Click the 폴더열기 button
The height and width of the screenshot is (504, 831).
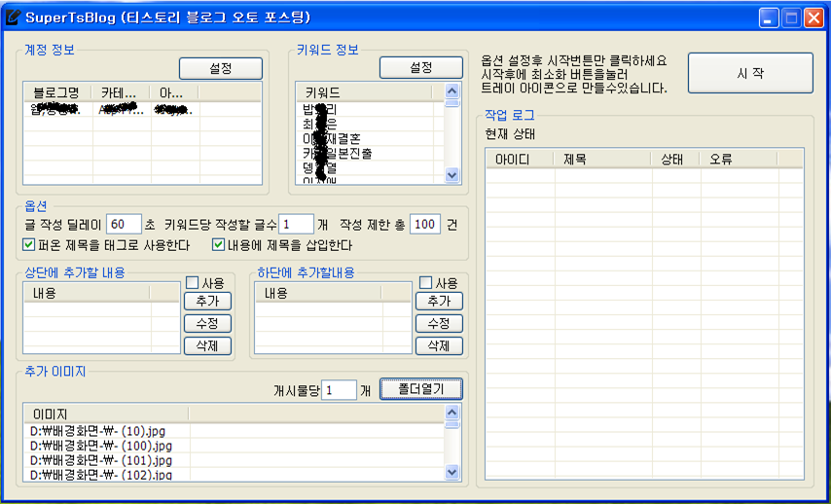click(420, 389)
